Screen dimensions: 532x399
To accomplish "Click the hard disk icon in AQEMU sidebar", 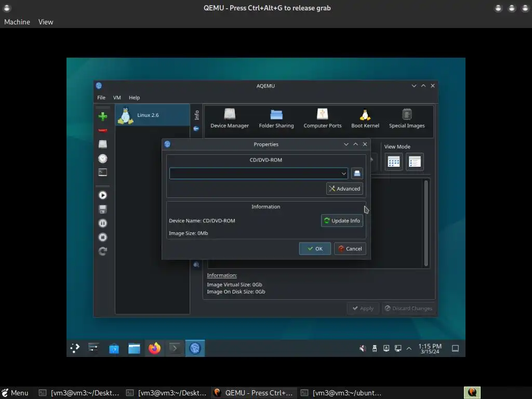I will click(102, 144).
